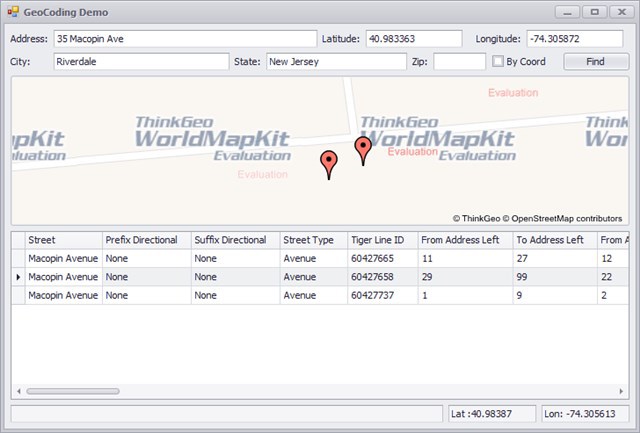Viewport: 640px width, 433px height.
Task: Select Tiger Line ID 60427665 cell
Action: click(x=383, y=258)
